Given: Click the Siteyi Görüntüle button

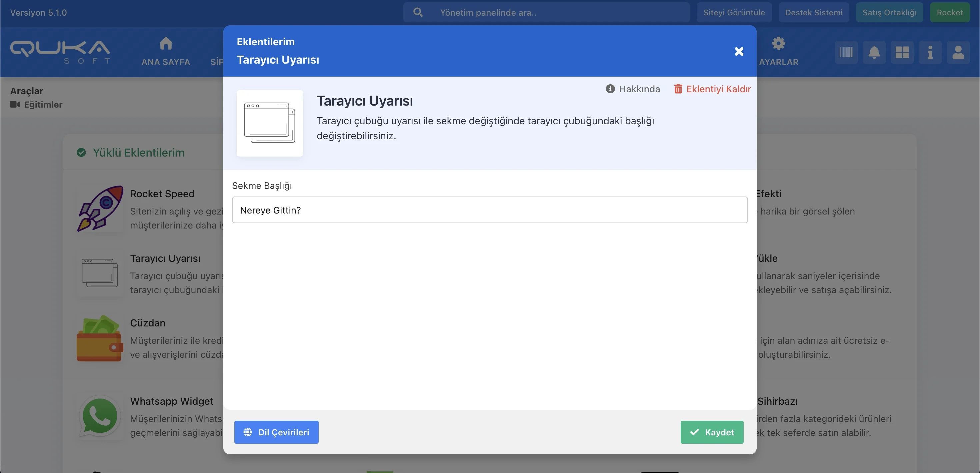Looking at the screenshot, I should pyautogui.click(x=734, y=13).
